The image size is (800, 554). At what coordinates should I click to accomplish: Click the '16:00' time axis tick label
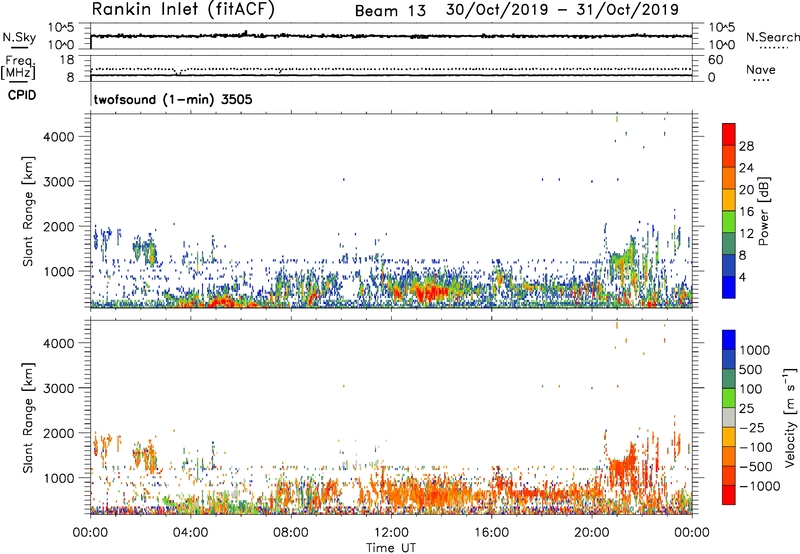pos(491,533)
